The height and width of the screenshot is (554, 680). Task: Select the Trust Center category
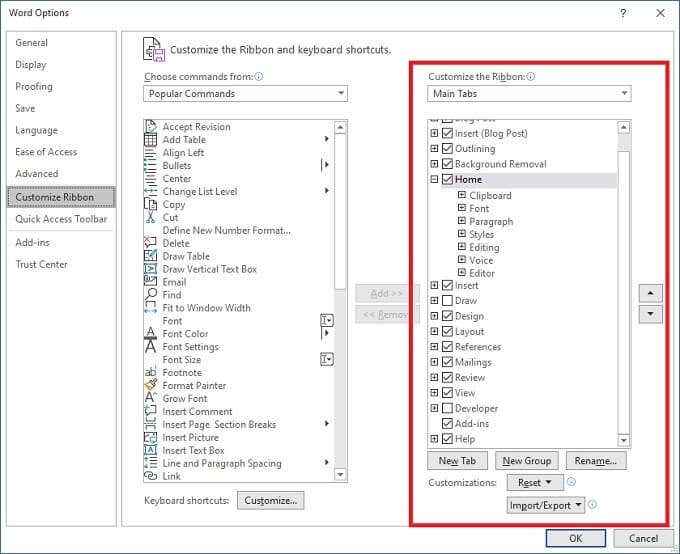pyautogui.click(x=42, y=264)
